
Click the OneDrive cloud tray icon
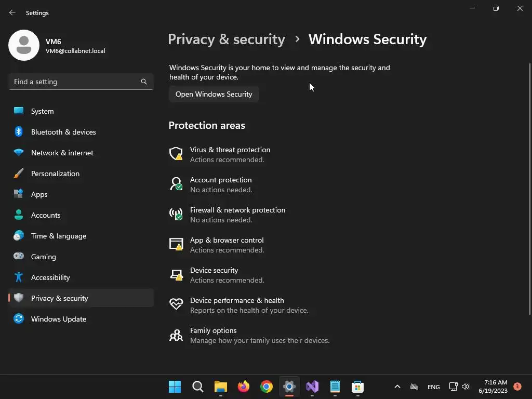tap(414, 387)
